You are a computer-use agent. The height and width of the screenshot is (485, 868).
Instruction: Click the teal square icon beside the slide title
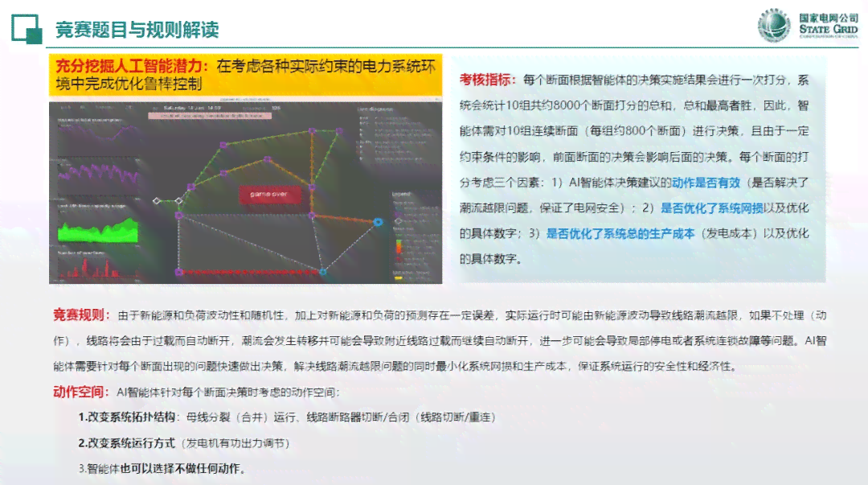27,29
